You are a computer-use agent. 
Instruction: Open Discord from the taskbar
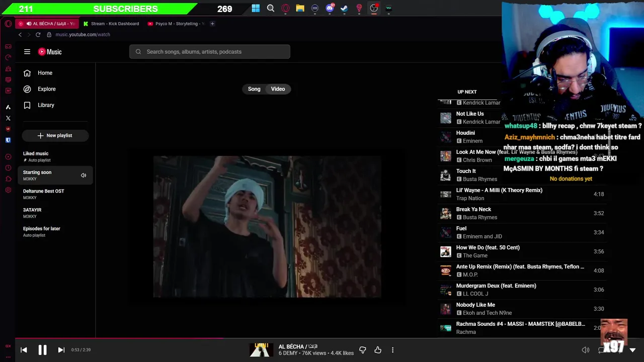pos(330,8)
